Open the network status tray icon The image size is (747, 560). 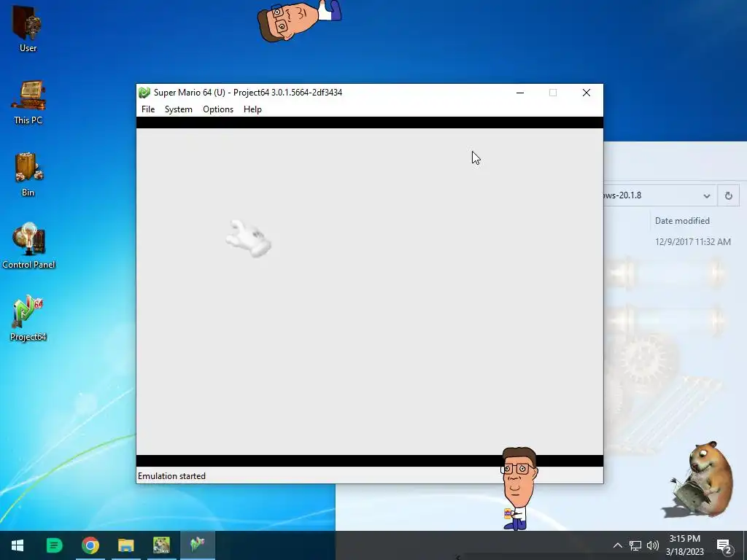coord(635,545)
